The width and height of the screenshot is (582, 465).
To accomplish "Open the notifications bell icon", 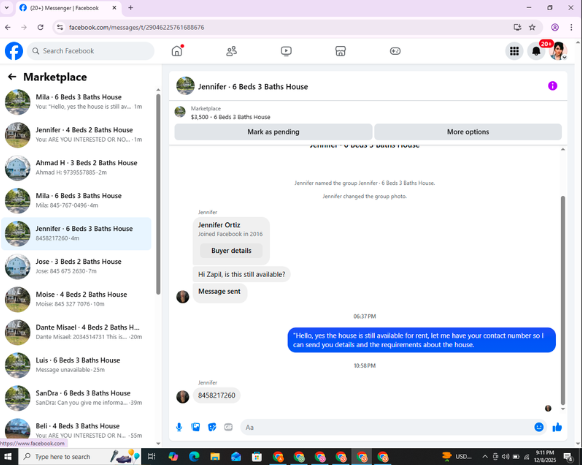I will coord(536,51).
